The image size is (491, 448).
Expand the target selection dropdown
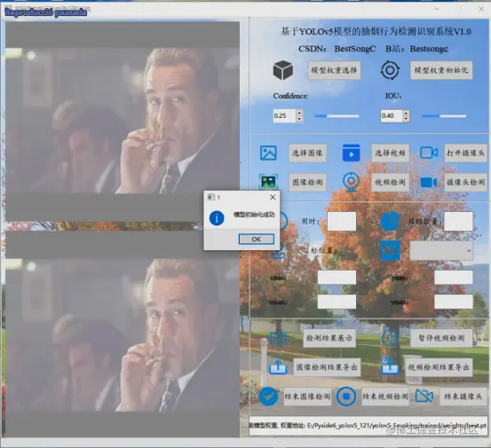click(441, 250)
